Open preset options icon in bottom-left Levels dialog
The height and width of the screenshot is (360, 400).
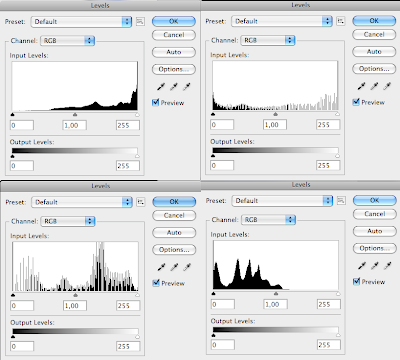[x=141, y=202]
